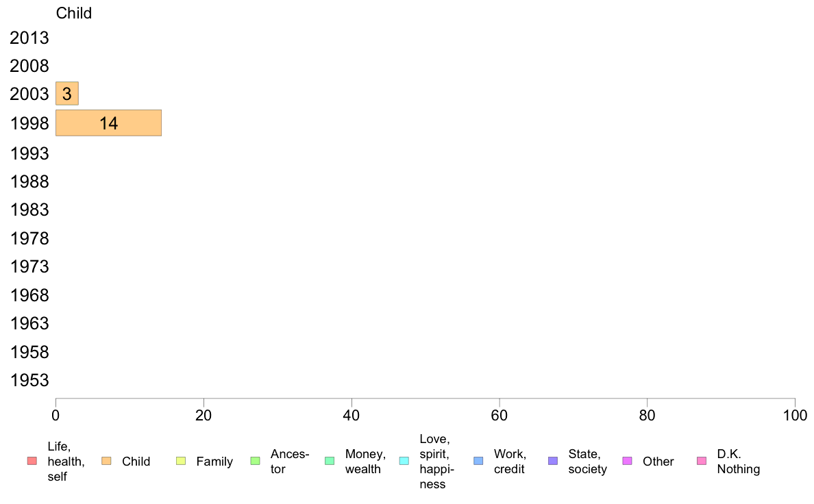Click the cyan Love, spirit, happiness swatch

click(x=404, y=461)
